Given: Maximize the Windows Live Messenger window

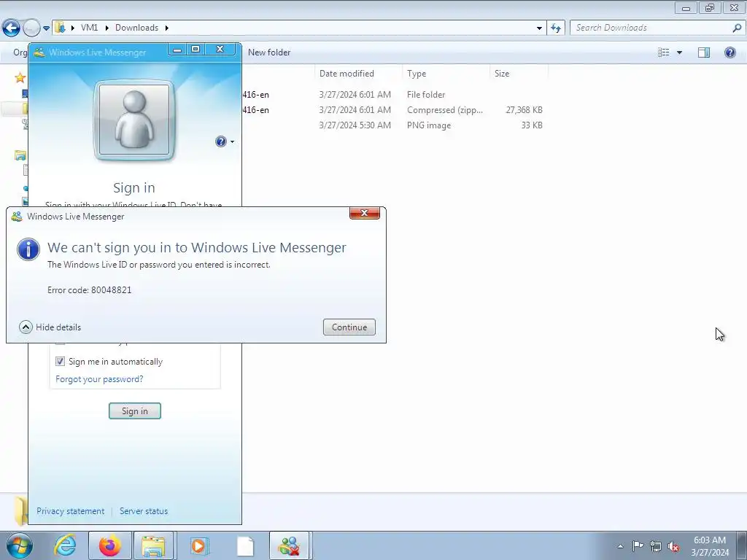Looking at the screenshot, I should (196, 50).
